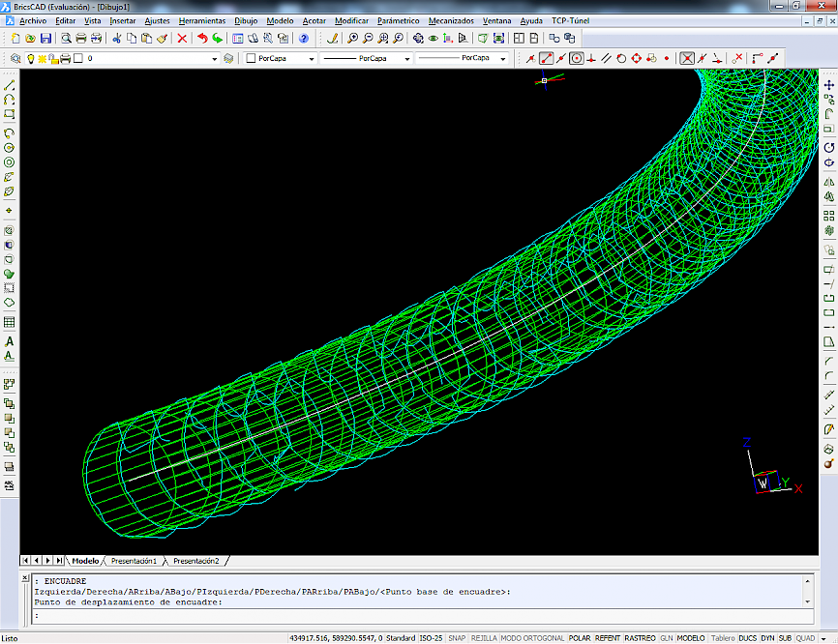Expand the PorCapa linetype dropdown
838x644 pixels.
[x=406, y=59]
